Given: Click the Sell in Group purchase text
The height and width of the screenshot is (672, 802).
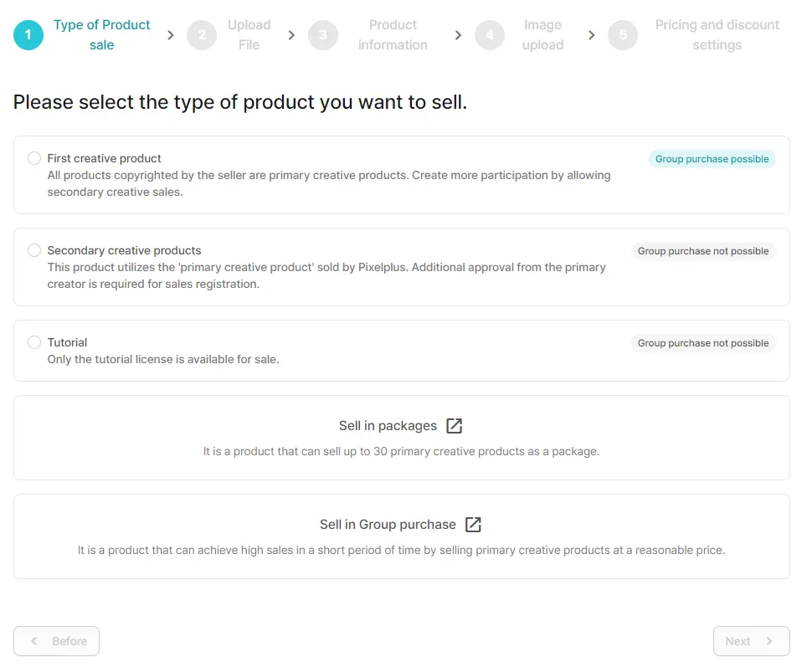Looking at the screenshot, I should click(x=388, y=525).
